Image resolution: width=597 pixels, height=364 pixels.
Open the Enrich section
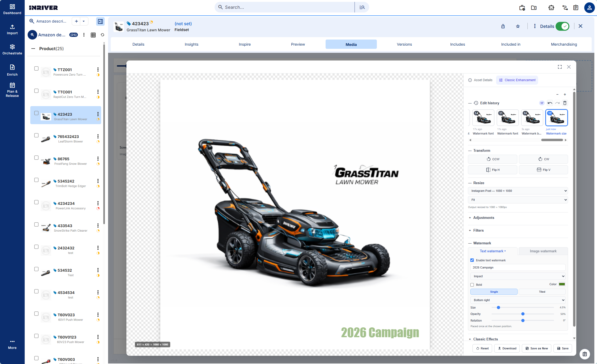12,70
